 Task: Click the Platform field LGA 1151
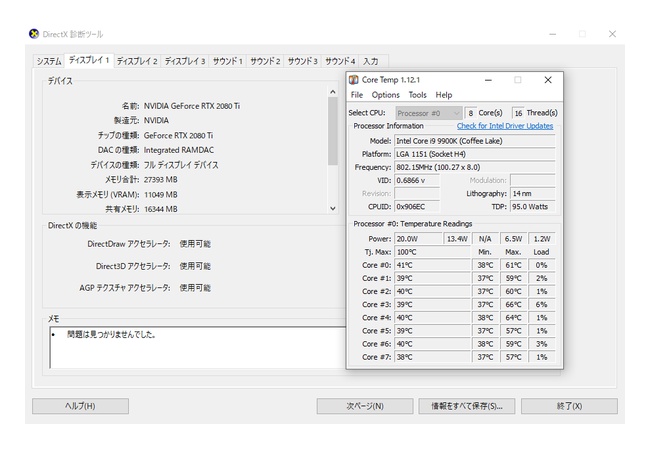475,154
